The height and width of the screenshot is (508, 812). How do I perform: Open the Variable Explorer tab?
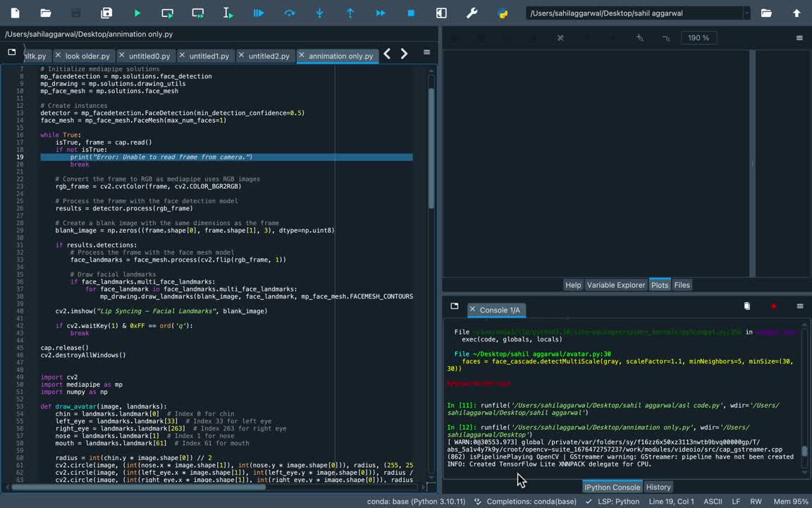coord(616,285)
